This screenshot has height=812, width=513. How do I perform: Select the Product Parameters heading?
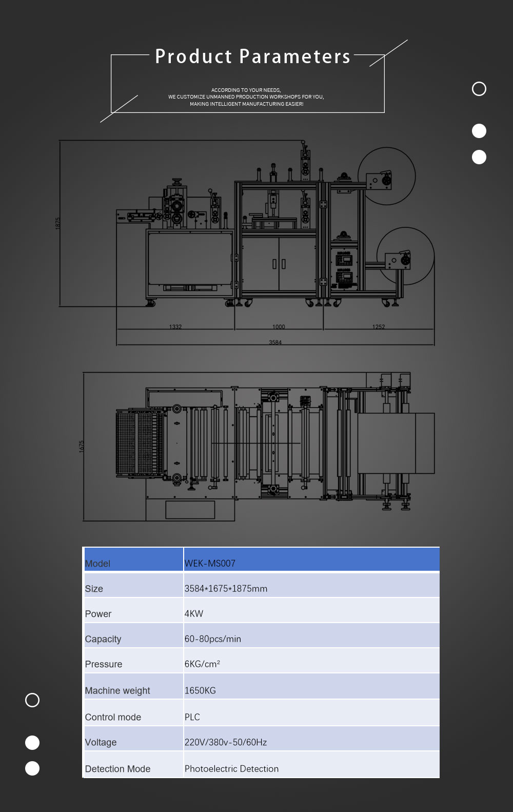[253, 56]
